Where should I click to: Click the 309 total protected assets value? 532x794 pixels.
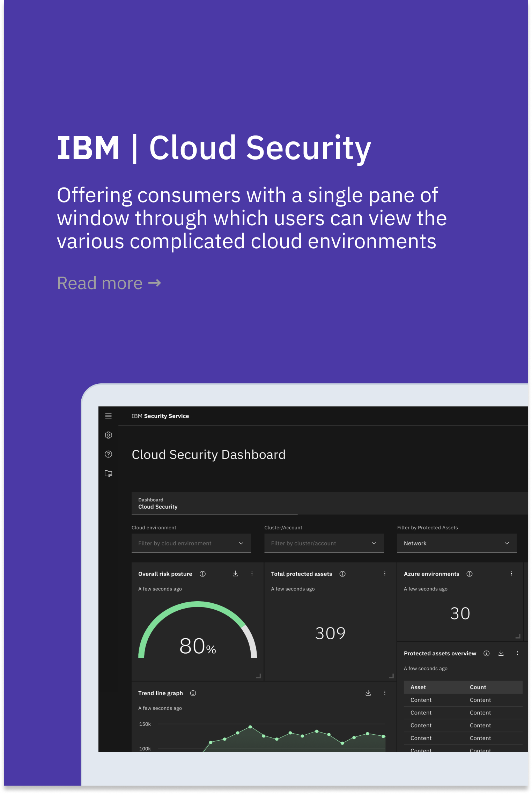point(330,633)
